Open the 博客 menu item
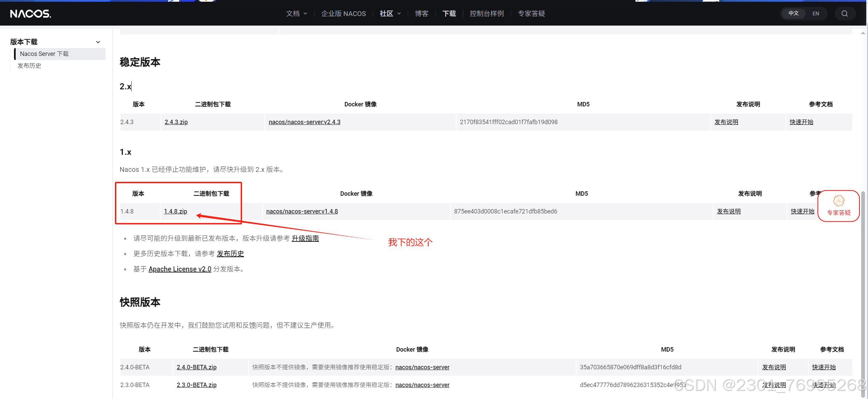 [421, 14]
